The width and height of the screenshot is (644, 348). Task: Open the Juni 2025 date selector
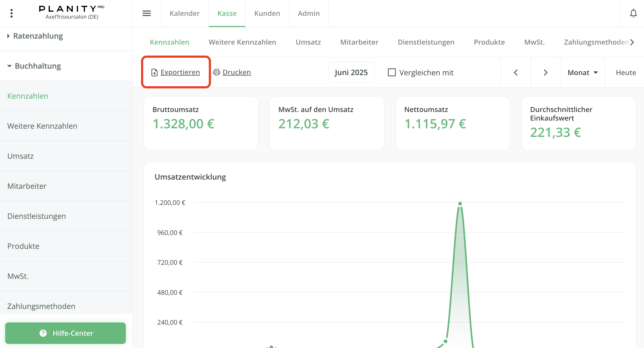pyautogui.click(x=351, y=72)
